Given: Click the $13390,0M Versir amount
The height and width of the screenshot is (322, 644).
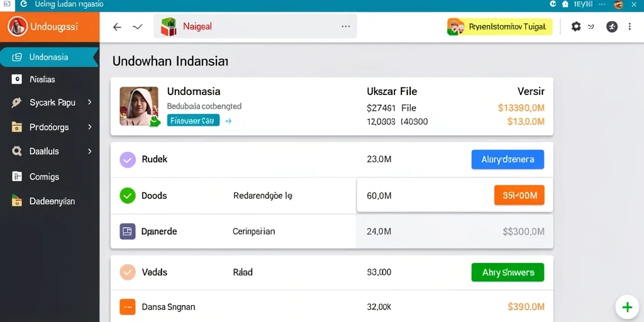Looking at the screenshot, I should [x=521, y=108].
